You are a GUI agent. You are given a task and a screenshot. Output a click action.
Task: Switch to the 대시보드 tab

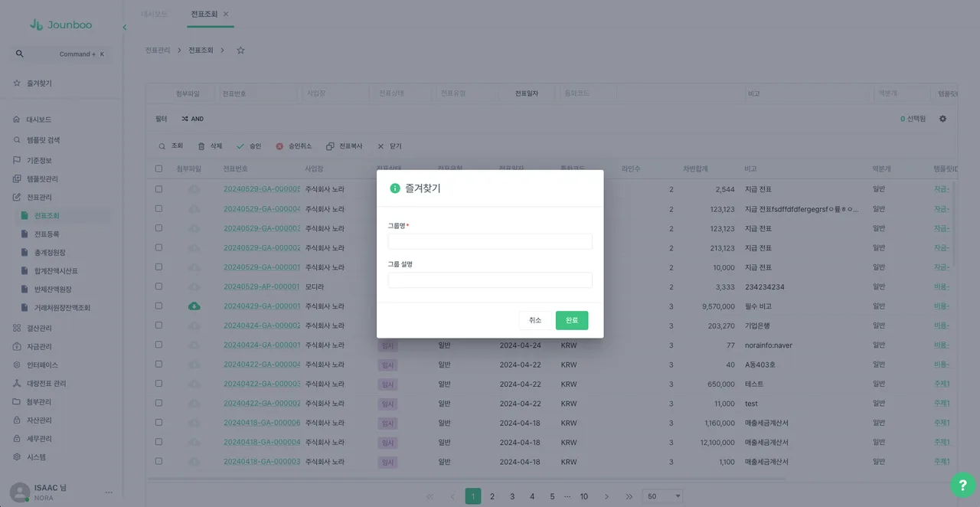[154, 15]
